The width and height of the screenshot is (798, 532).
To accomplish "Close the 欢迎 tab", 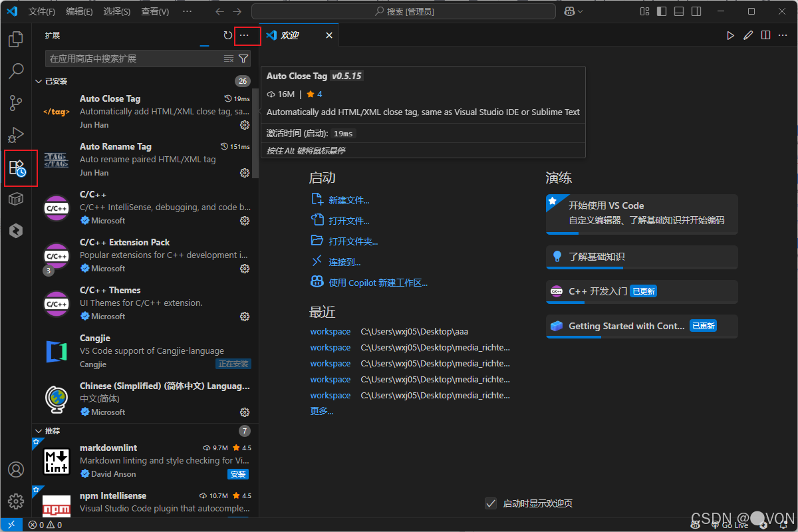I will point(329,35).
